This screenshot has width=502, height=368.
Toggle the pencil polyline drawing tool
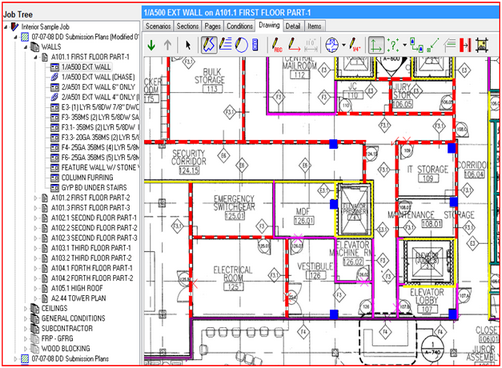coord(209,45)
